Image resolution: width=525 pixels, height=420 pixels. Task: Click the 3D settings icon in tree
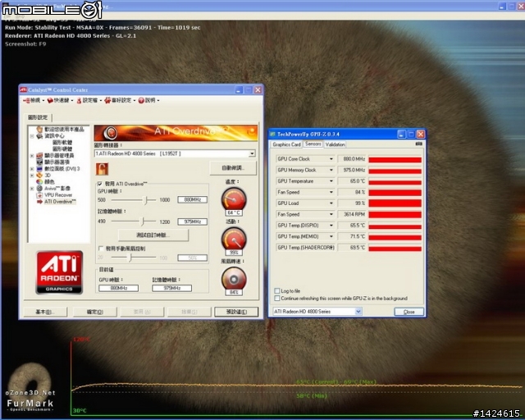pos(40,176)
